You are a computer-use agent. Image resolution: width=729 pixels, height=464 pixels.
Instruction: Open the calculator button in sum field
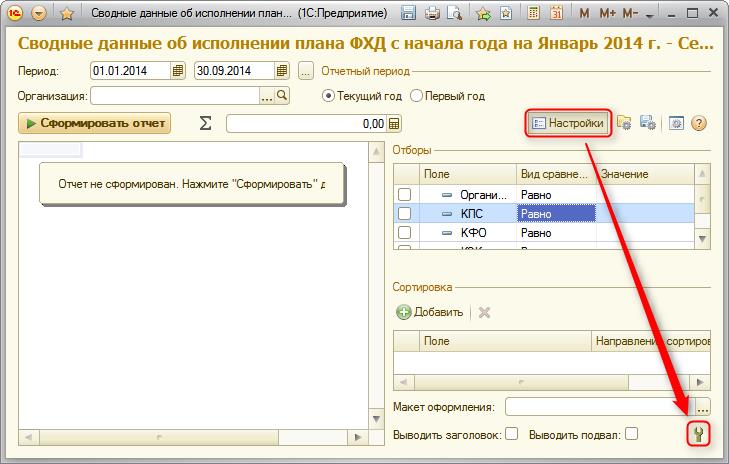[x=394, y=124]
